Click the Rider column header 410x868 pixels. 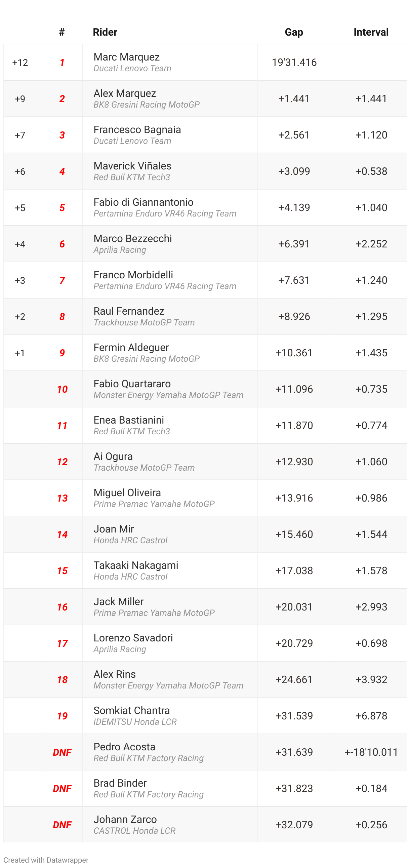(x=105, y=32)
